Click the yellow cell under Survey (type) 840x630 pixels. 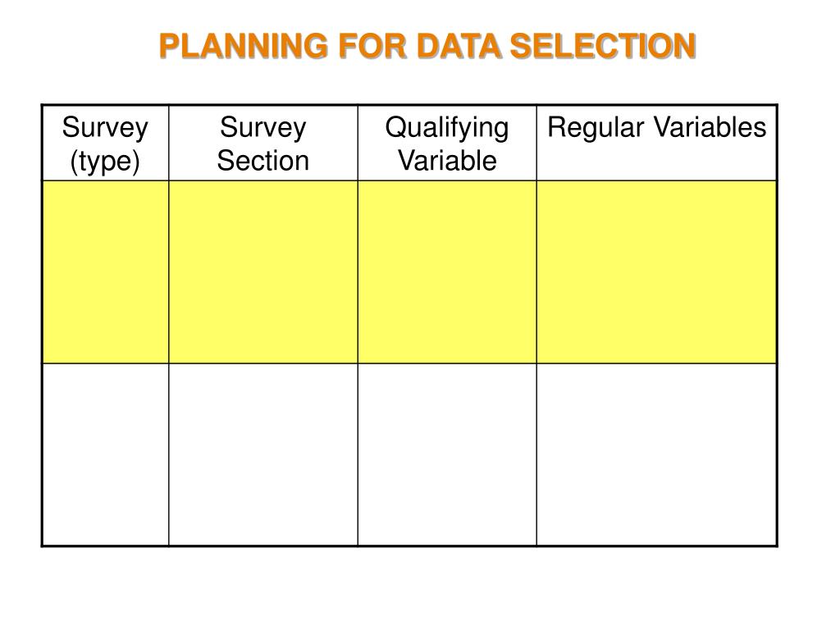click(x=106, y=272)
